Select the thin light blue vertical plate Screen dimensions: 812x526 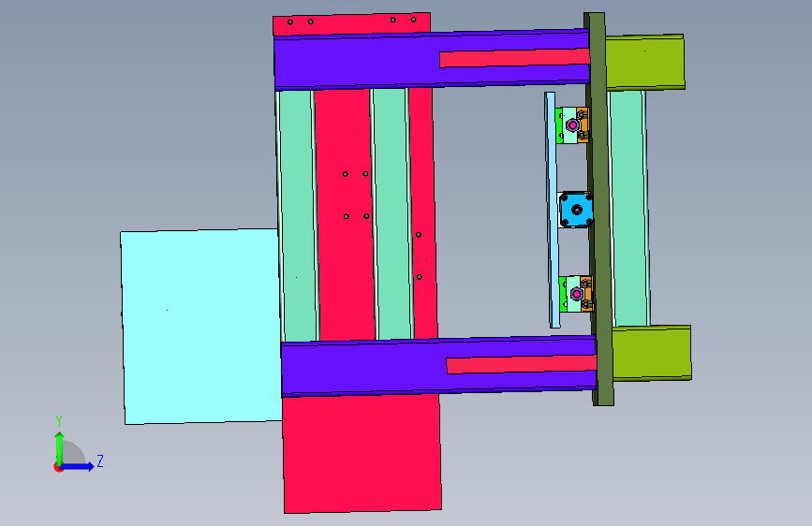[x=553, y=210]
